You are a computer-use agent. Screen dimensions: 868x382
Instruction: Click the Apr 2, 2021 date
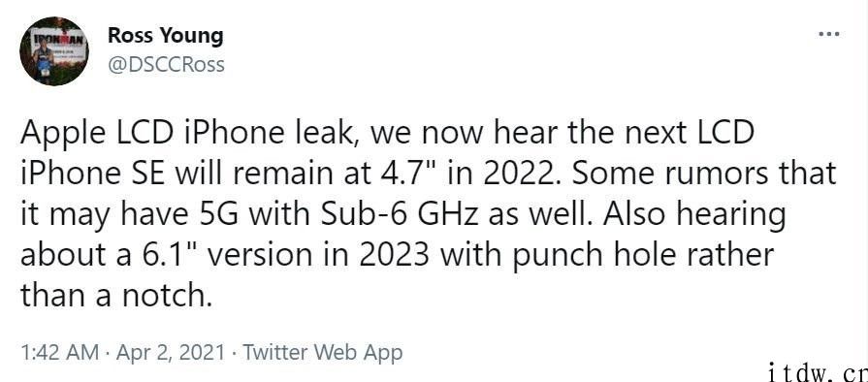click(x=171, y=352)
